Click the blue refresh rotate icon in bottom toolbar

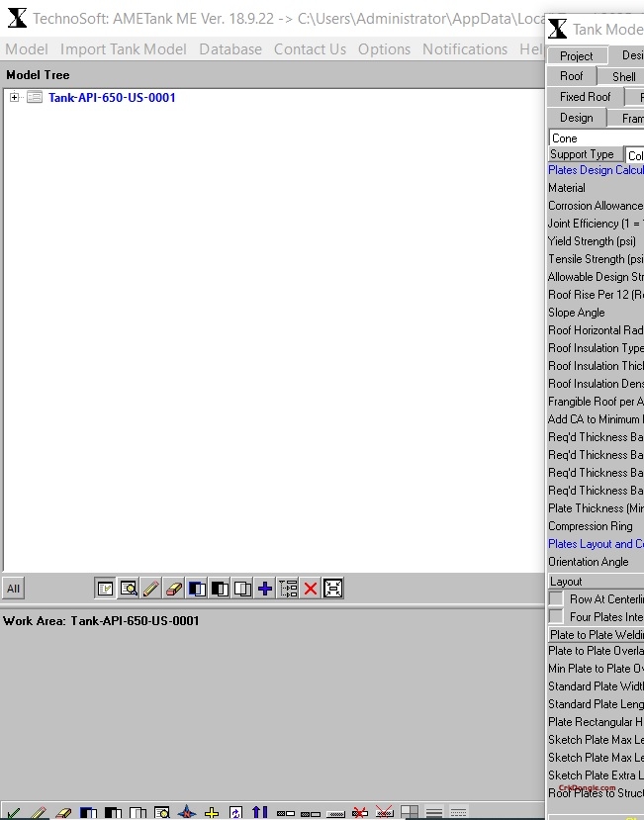pyautogui.click(x=236, y=814)
